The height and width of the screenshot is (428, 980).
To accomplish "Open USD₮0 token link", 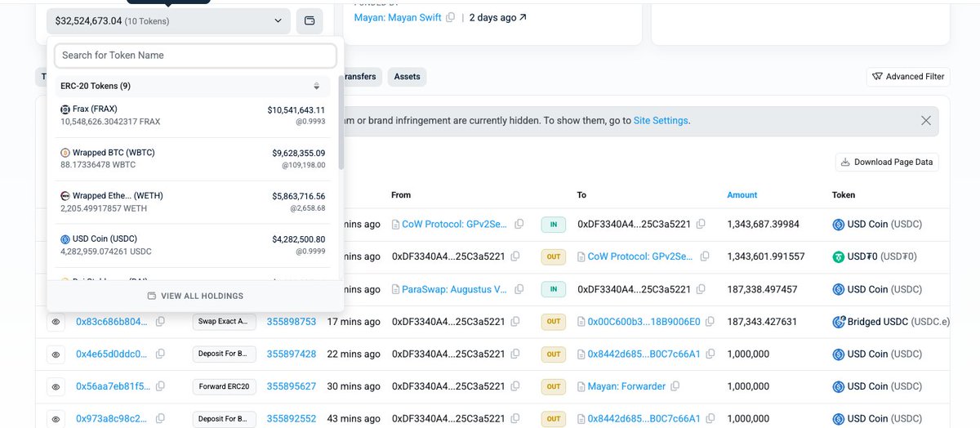I will click(x=882, y=256).
